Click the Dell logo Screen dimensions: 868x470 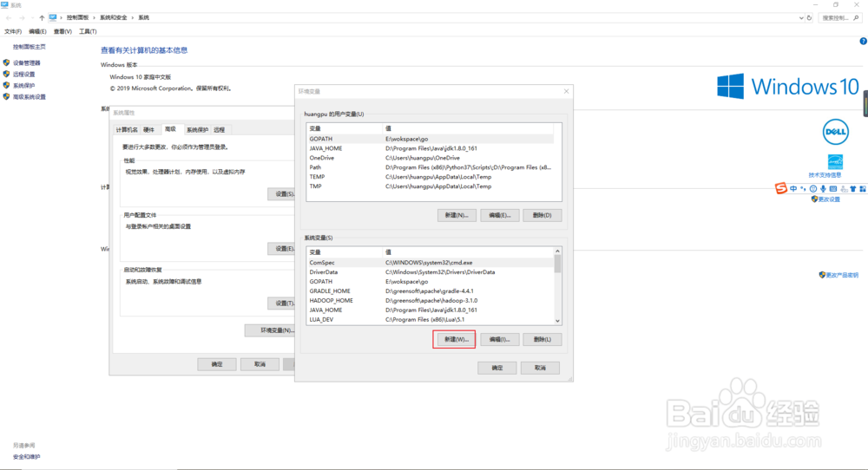coord(835,132)
